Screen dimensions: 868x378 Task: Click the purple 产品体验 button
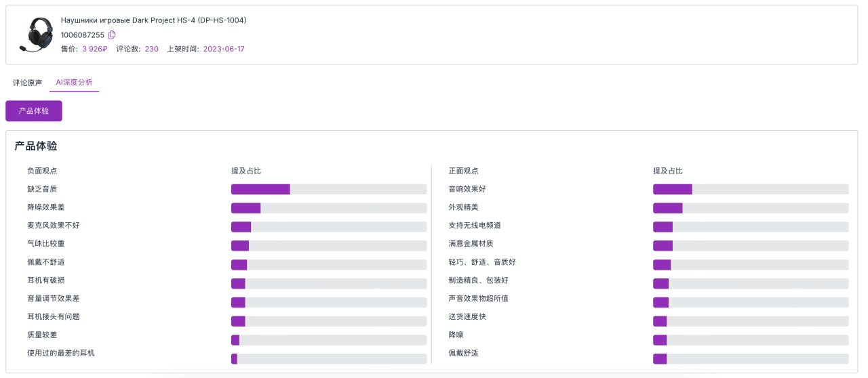click(x=34, y=111)
